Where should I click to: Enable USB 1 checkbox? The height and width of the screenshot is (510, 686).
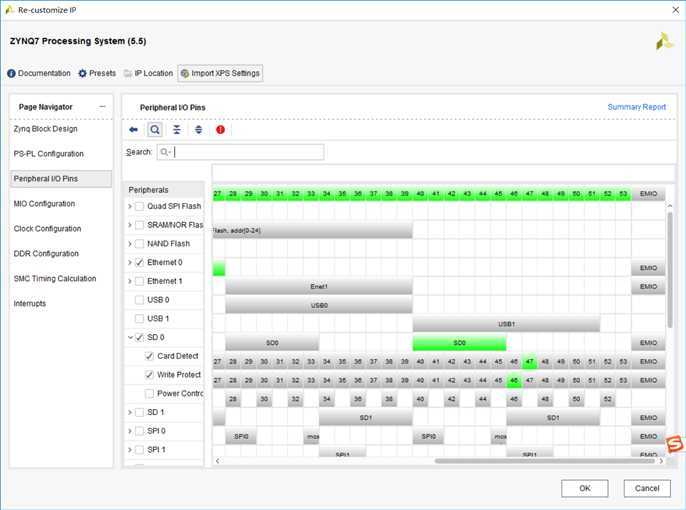click(x=140, y=318)
